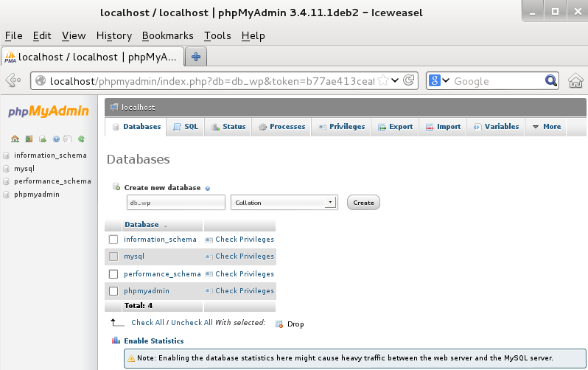Viewport: 588px width, 370px height.
Task: Click the bookmark star in address bar
Action: tap(383, 80)
